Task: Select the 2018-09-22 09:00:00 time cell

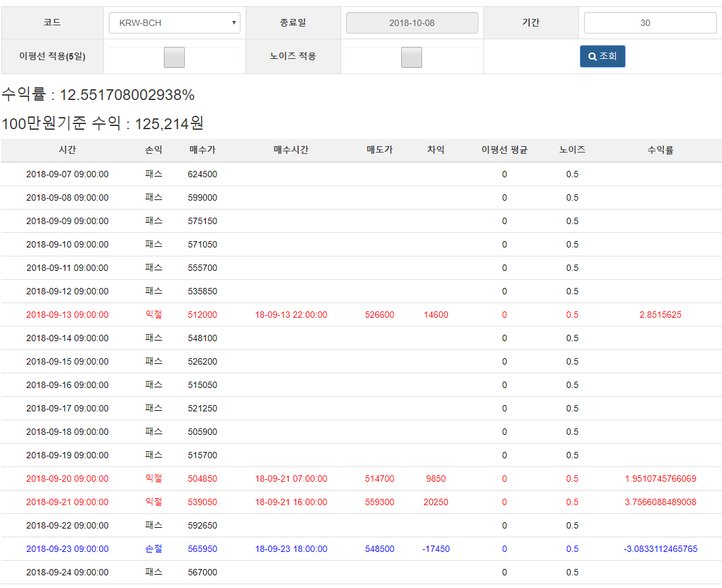Action: [x=67, y=525]
